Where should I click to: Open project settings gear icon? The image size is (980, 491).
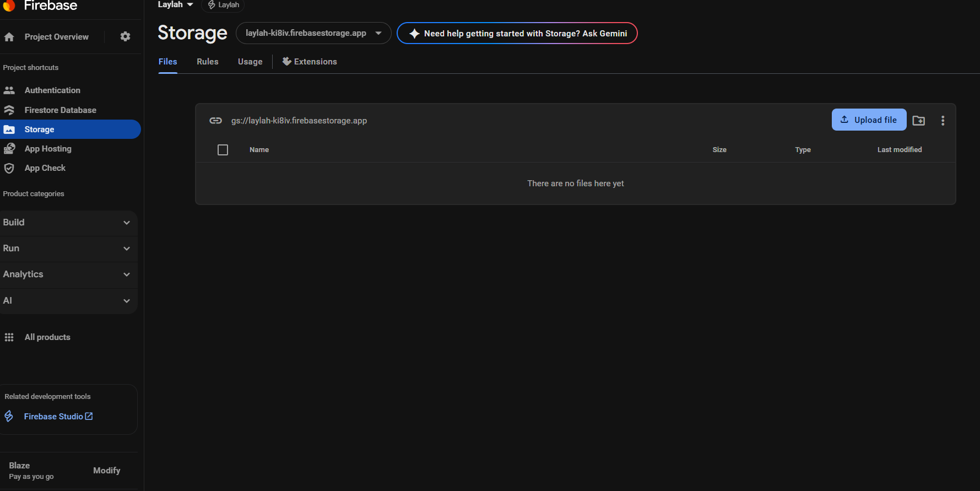126,36
